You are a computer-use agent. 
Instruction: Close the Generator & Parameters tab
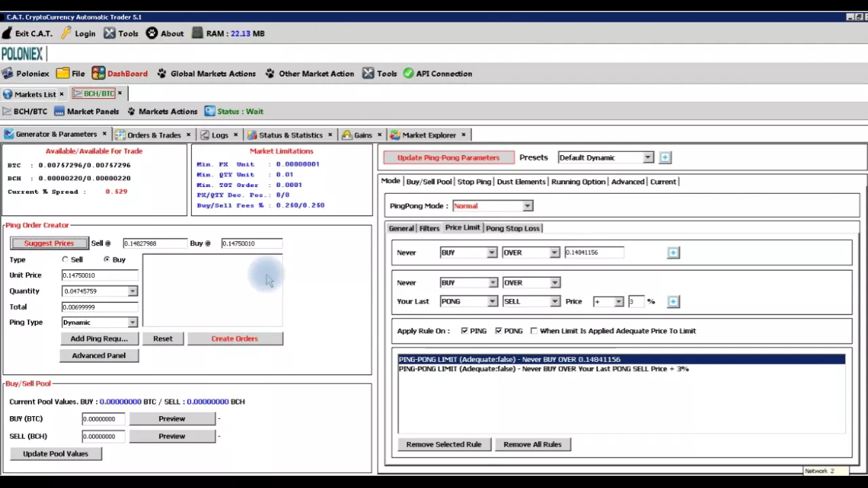pos(104,134)
